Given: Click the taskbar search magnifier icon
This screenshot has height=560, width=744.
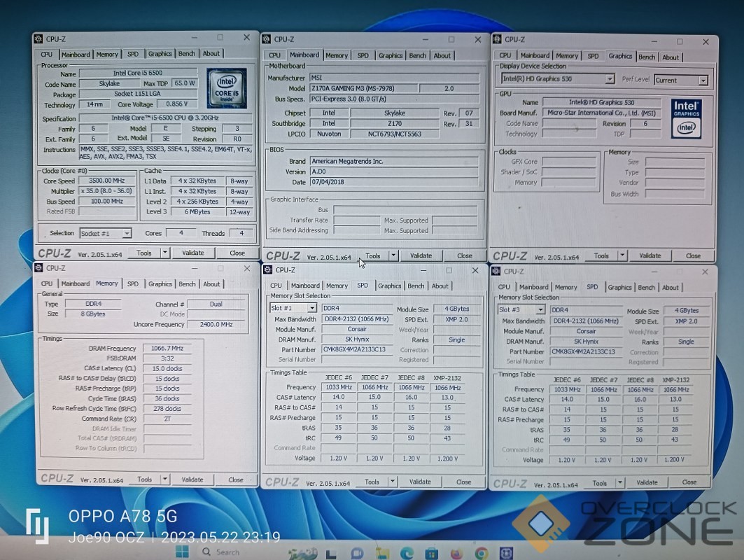Looking at the screenshot, I should coord(206,552).
